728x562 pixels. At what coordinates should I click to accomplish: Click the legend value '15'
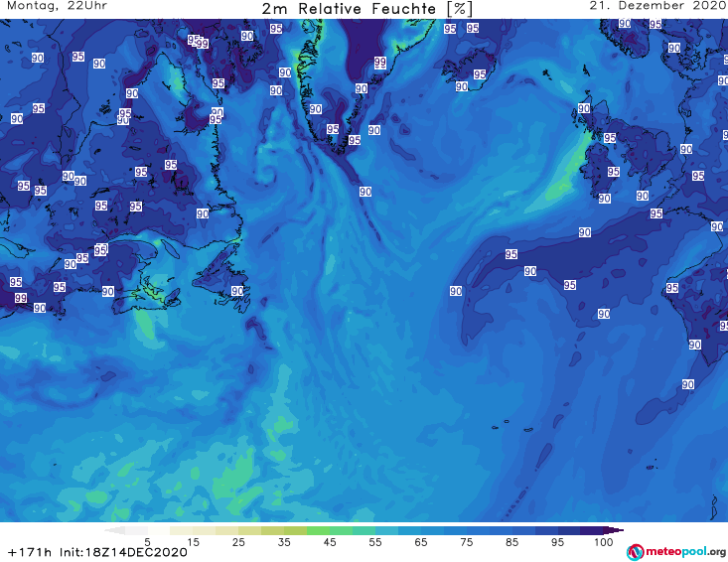(x=193, y=542)
